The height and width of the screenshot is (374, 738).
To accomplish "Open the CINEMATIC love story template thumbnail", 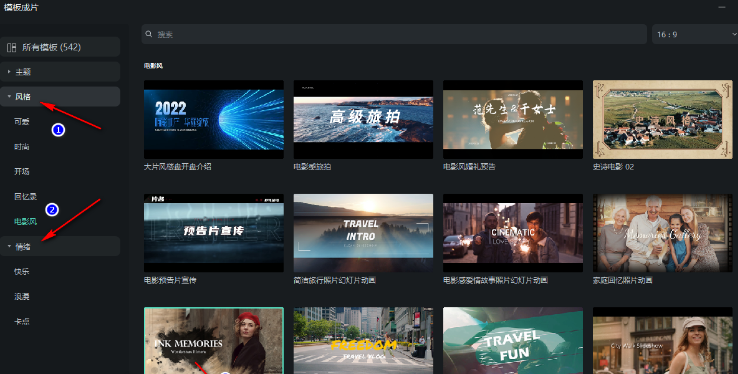I will [x=513, y=233].
